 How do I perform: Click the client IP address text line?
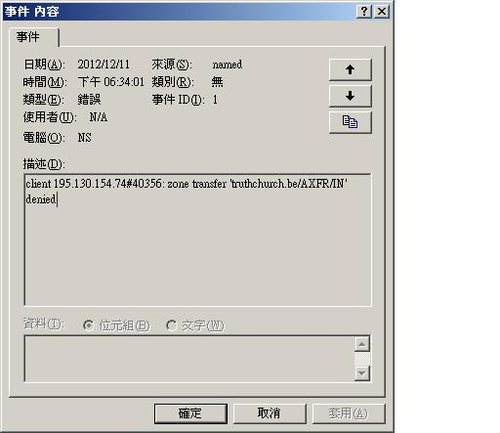click(187, 184)
